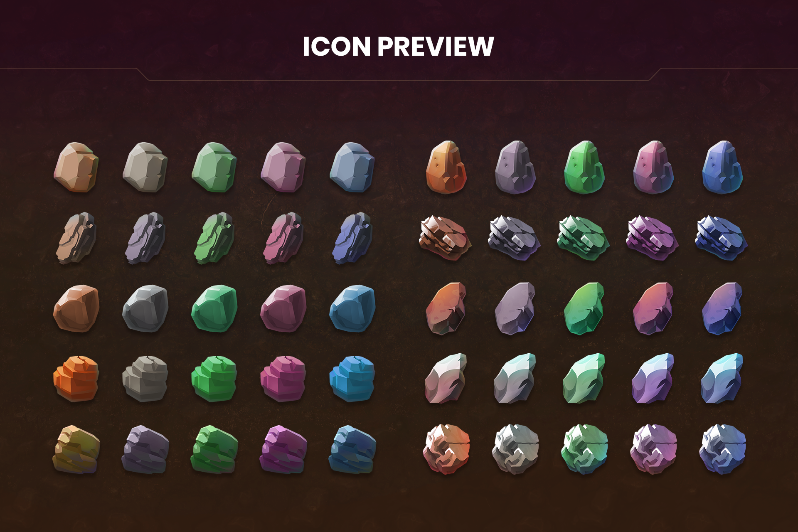Viewport: 798px width, 532px height.
Task: Select the magenta layered rock in bottom row
Action: point(283,450)
